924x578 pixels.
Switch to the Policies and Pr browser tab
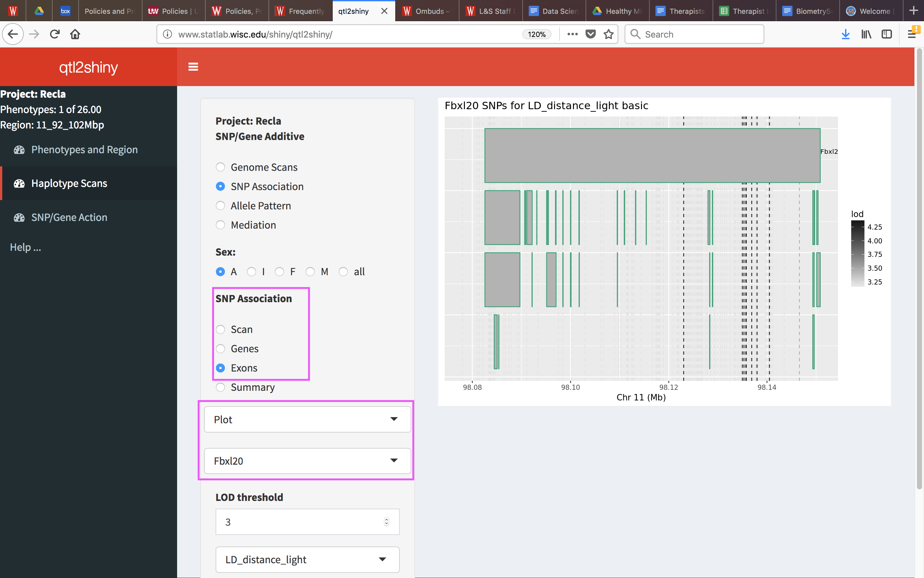(110, 11)
